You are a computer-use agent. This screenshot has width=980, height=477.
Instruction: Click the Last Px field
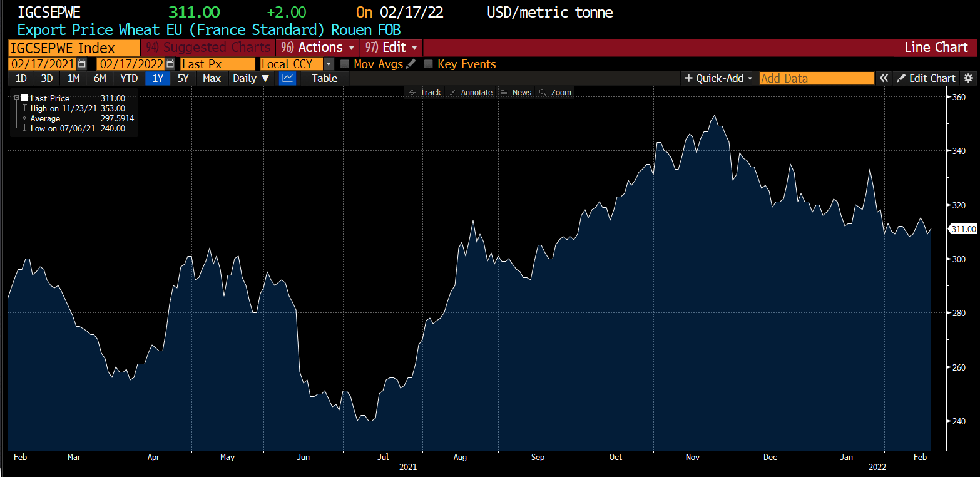click(218, 64)
